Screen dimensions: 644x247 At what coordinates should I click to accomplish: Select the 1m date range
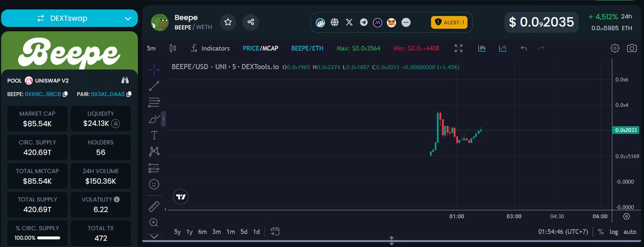click(230, 232)
